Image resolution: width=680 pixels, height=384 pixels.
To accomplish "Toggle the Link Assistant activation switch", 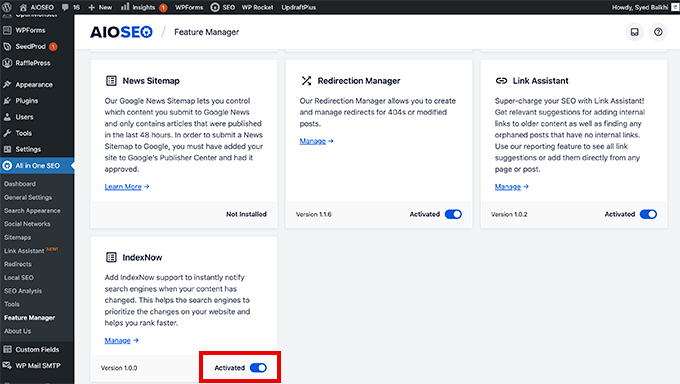I will pos(648,214).
